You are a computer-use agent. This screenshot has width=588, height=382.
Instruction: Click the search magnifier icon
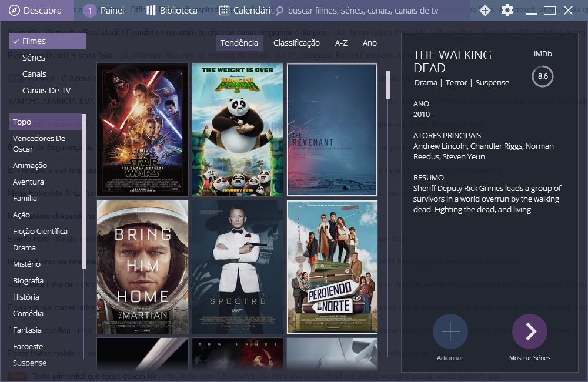pos(280,11)
